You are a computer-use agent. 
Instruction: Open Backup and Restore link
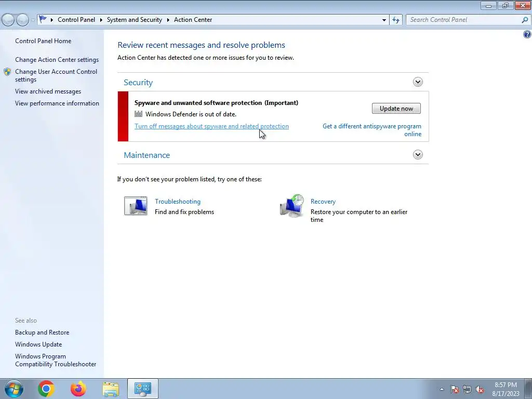(x=42, y=332)
